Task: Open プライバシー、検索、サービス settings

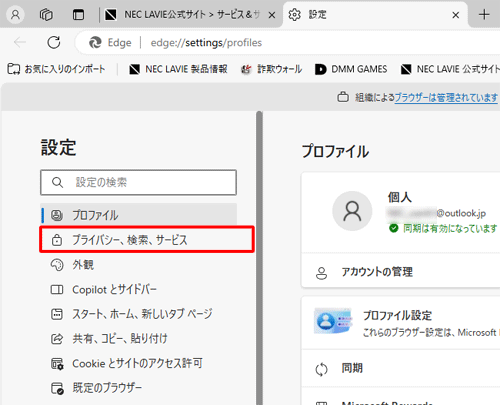Action: point(147,240)
